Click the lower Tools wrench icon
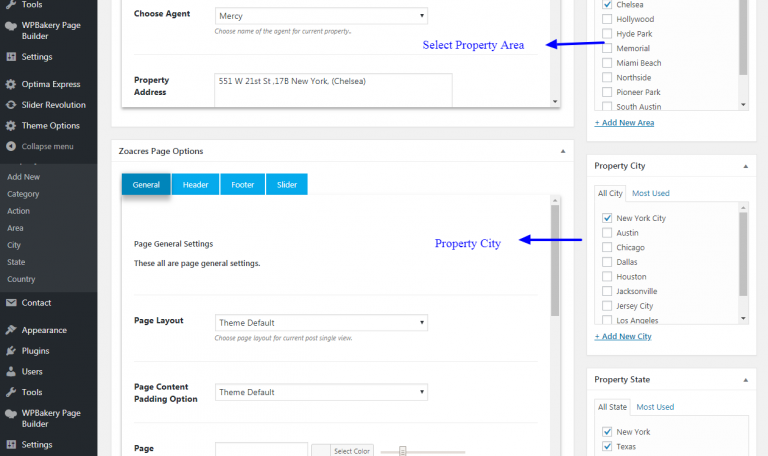Screen dimensions: 768x456 click(x=11, y=392)
